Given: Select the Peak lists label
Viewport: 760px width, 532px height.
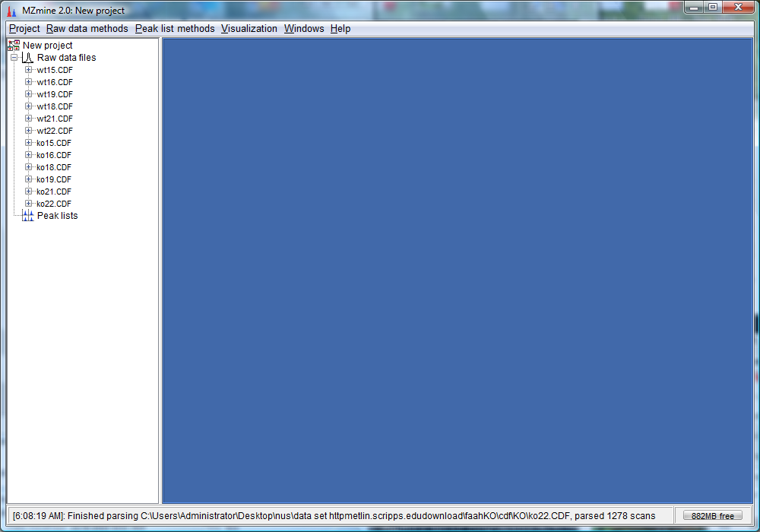Looking at the screenshot, I should coord(57,216).
